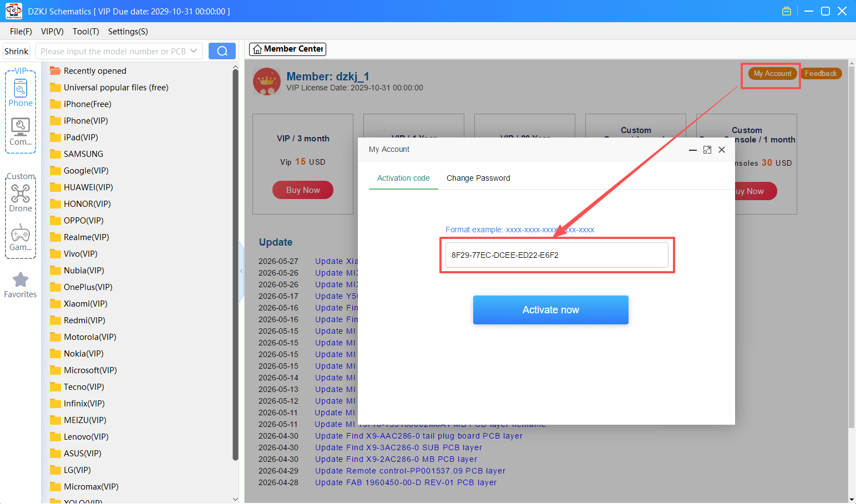Open the Feedback button

click(821, 74)
